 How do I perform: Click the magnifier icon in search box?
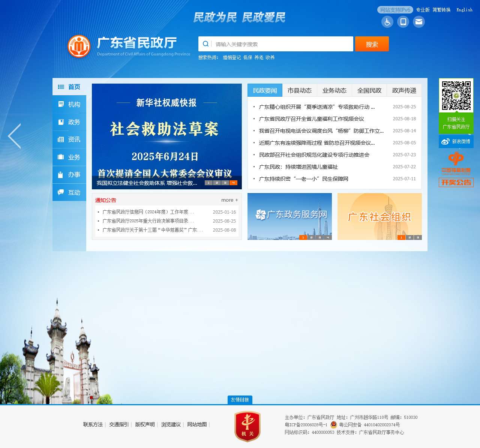click(x=205, y=43)
